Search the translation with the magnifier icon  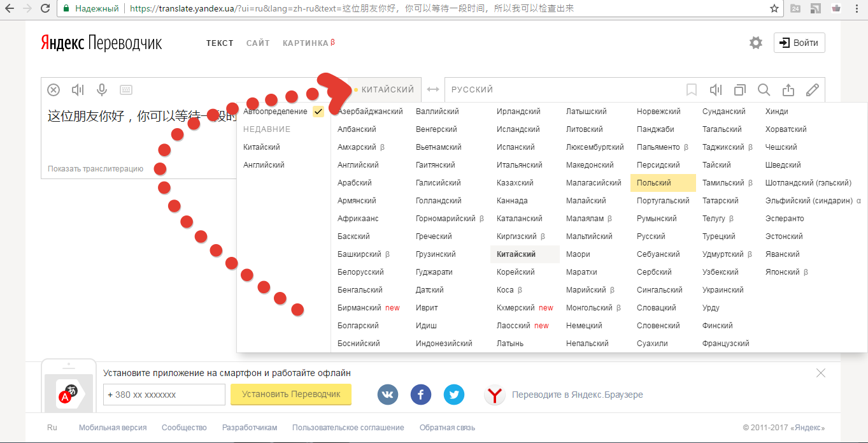tap(764, 90)
